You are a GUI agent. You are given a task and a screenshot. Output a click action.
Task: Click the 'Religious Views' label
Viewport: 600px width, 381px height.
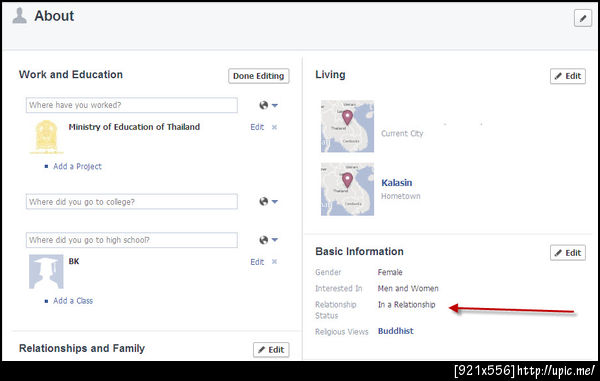point(342,332)
